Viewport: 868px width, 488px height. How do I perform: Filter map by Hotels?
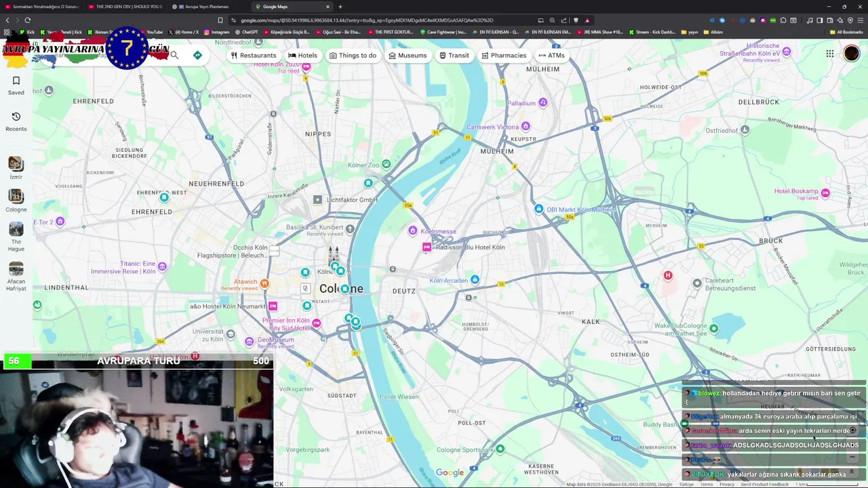302,56
